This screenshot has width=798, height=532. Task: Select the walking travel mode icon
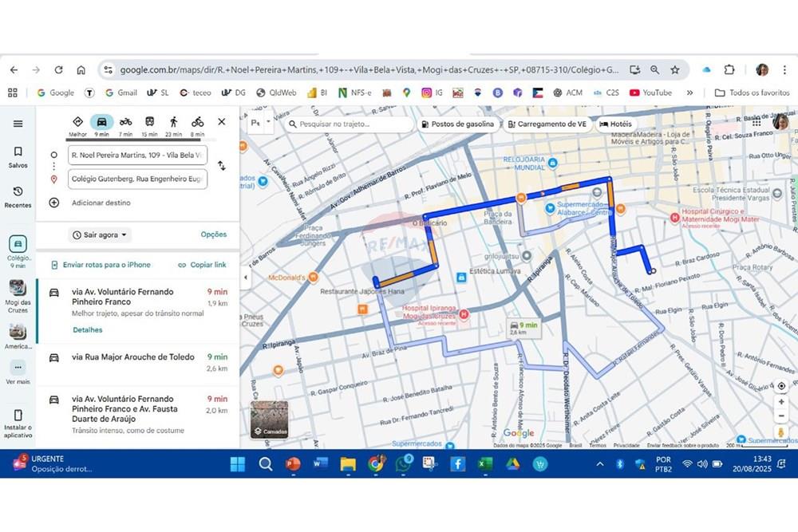[x=173, y=122]
